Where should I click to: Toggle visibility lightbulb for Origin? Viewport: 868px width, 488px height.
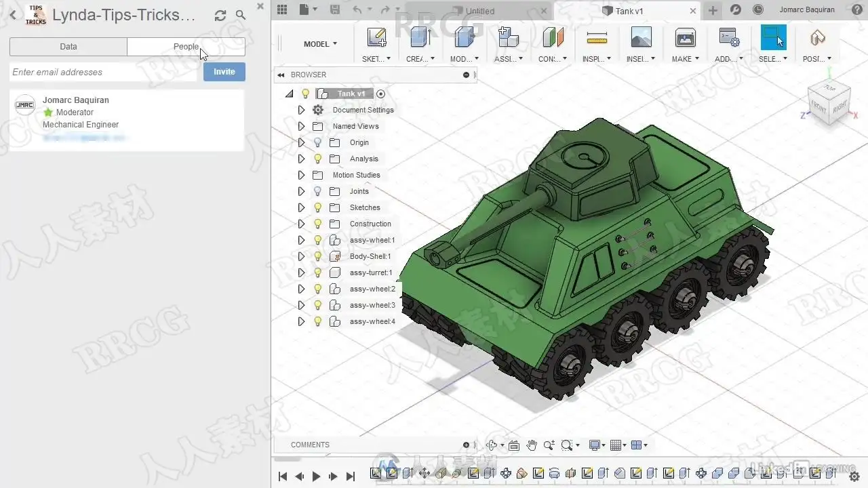(317, 142)
